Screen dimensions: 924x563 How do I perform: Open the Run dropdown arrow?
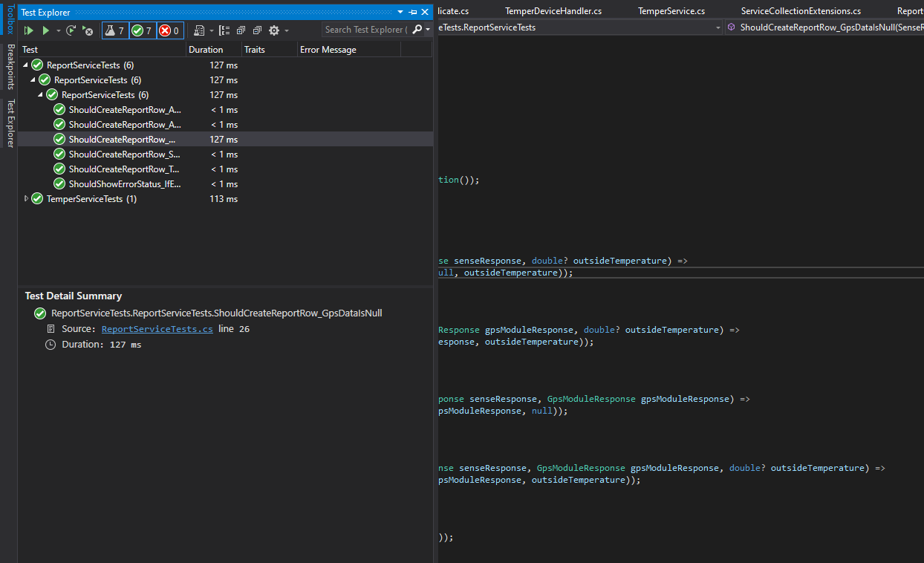[59, 30]
